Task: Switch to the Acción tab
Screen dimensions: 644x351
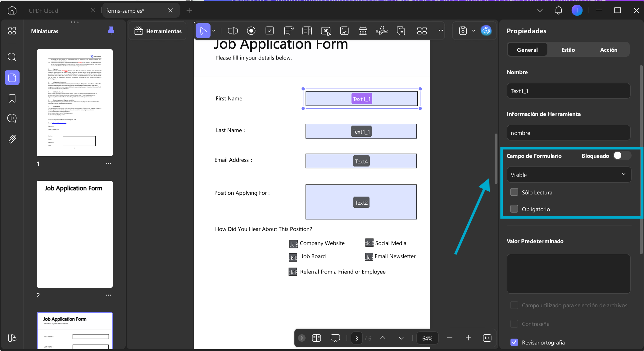Action: point(609,50)
